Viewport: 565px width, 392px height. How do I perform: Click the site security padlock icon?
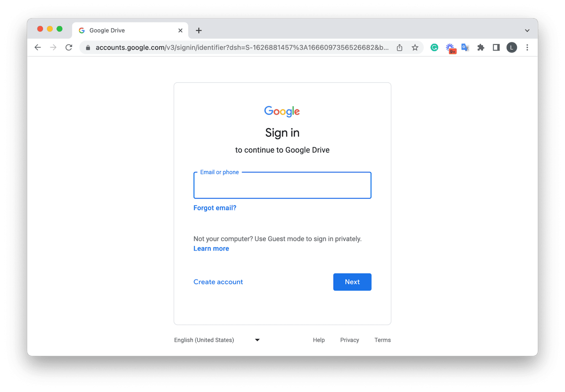[88, 47]
